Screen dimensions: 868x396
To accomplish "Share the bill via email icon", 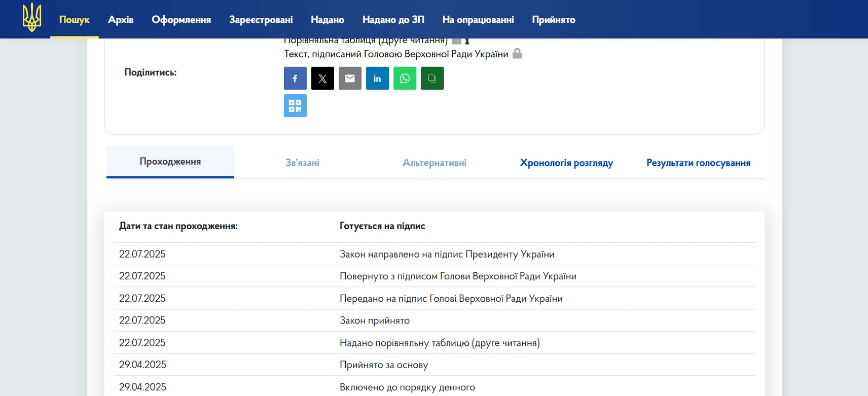I will (x=350, y=79).
